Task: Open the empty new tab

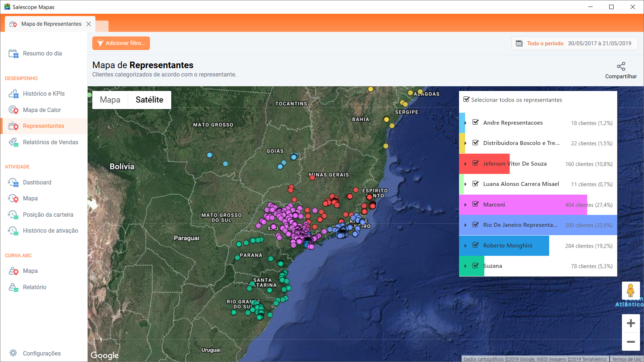Action: point(102,26)
